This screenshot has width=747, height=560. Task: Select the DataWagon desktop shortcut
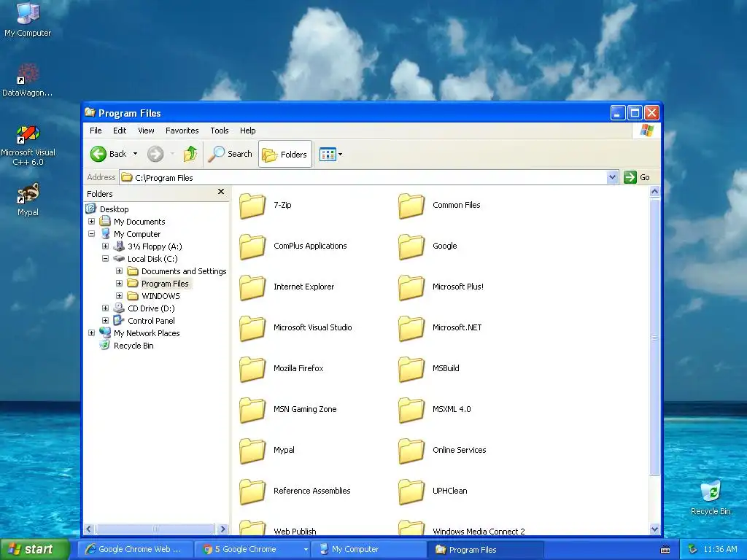28,79
